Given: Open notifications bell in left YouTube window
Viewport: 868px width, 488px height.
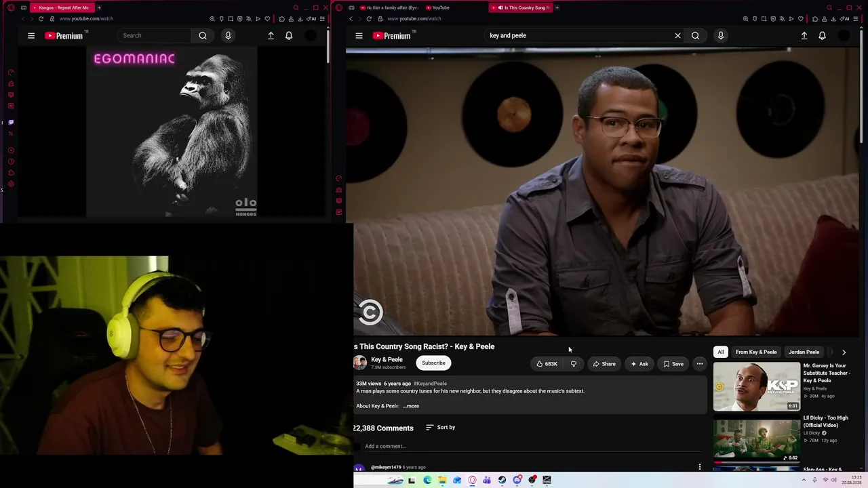Looking at the screenshot, I should tap(289, 35).
